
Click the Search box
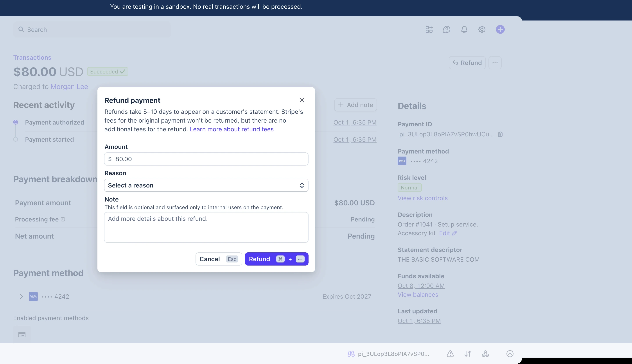(x=92, y=30)
